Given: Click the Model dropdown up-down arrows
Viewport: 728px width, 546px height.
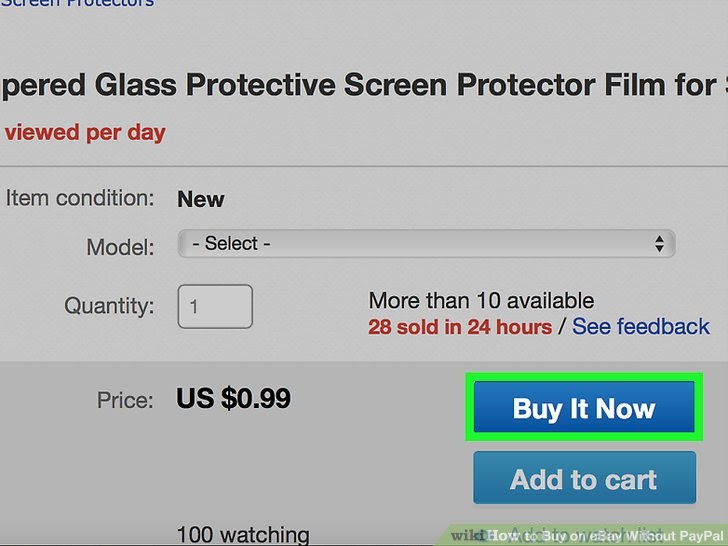Looking at the screenshot, I should pyautogui.click(x=659, y=243).
